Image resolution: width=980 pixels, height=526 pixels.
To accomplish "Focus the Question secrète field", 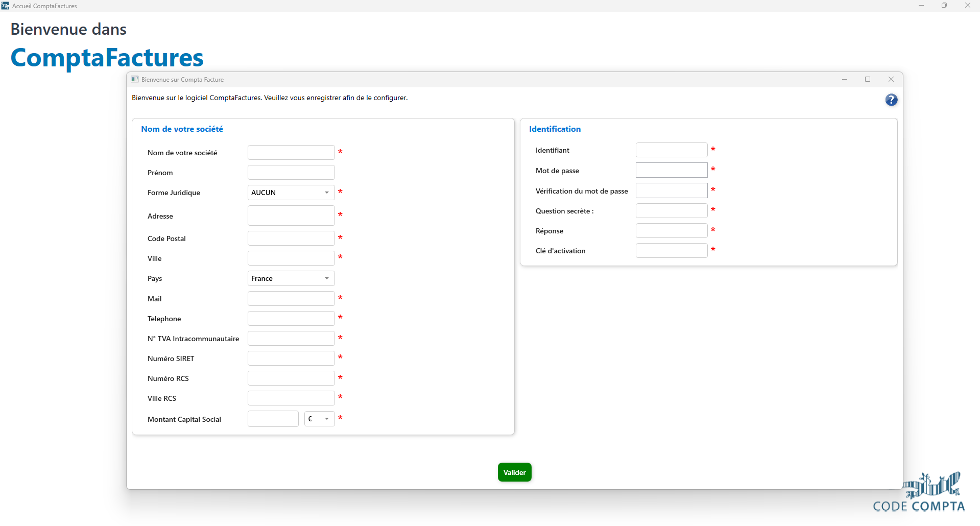I will (x=672, y=210).
